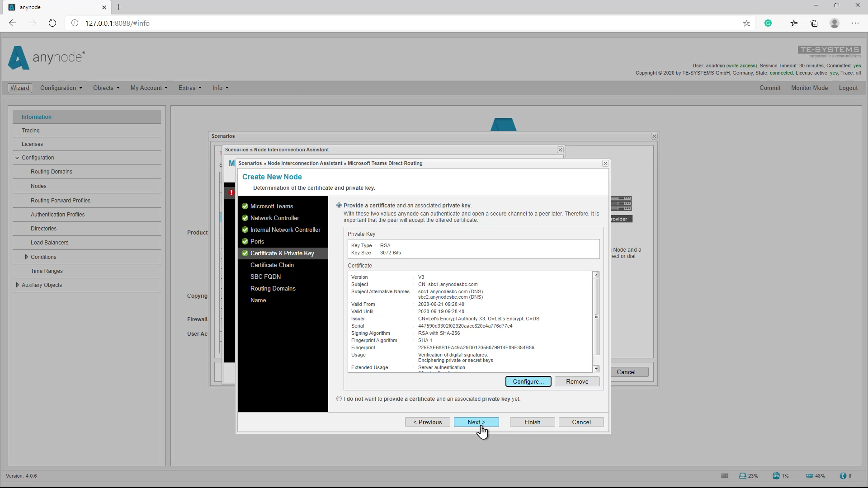Click the certificate list scroll up arrow
Image resolution: width=868 pixels, height=488 pixels.
(x=596, y=275)
